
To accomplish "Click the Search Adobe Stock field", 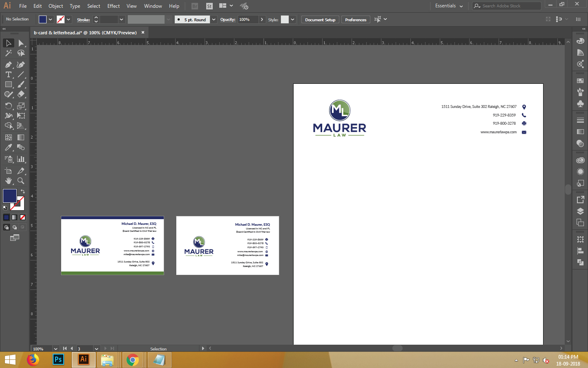I will pyautogui.click(x=507, y=6).
